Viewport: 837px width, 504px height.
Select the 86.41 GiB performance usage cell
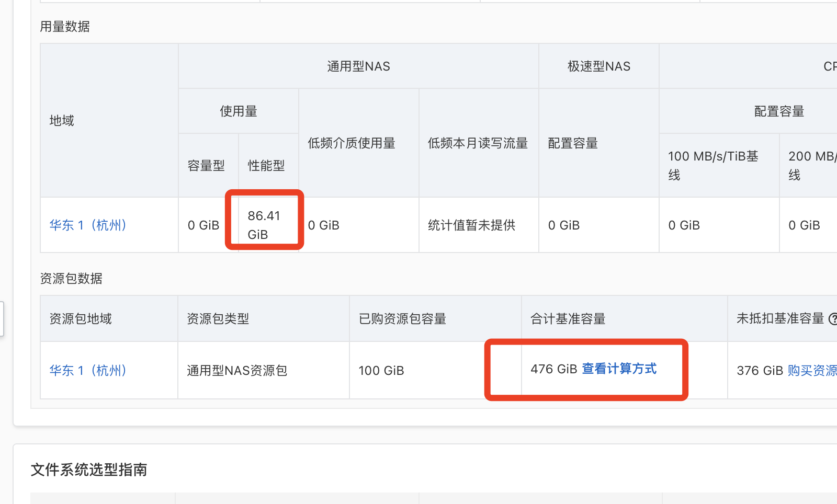265,225
